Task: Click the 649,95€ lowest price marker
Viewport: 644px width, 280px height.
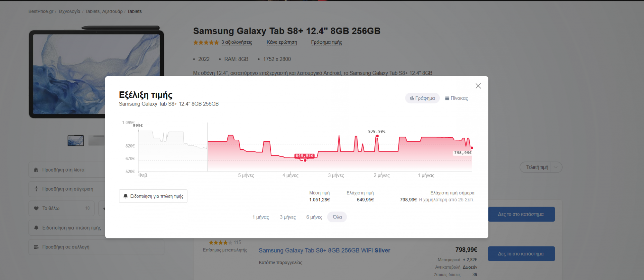Action: tap(305, 160)
